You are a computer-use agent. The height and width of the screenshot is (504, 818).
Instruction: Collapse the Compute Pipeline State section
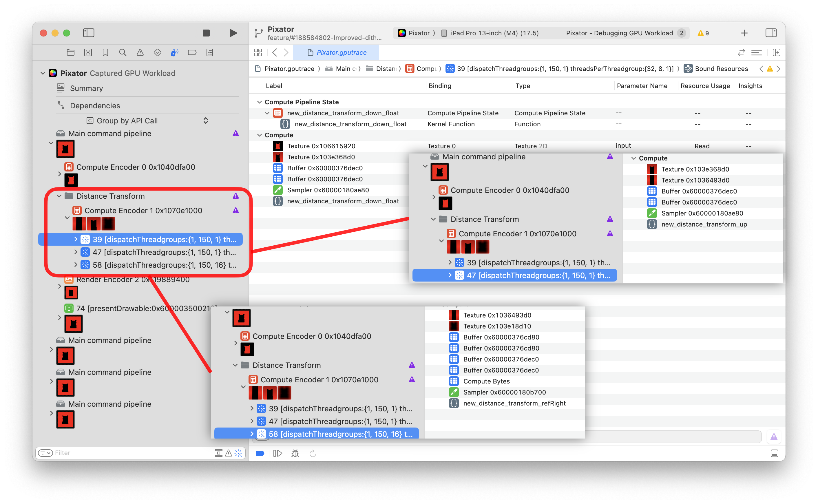click(x=259, y=102)
